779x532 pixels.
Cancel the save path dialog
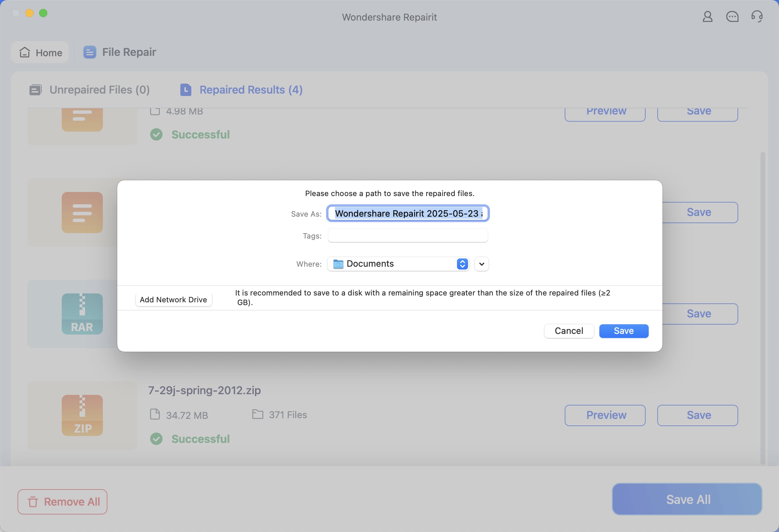point(569,331)
